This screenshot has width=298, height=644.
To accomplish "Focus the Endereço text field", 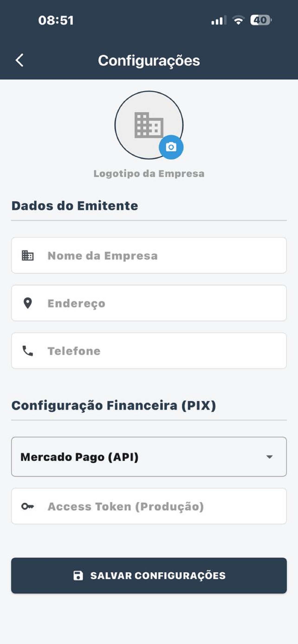I will pos(163,303).
